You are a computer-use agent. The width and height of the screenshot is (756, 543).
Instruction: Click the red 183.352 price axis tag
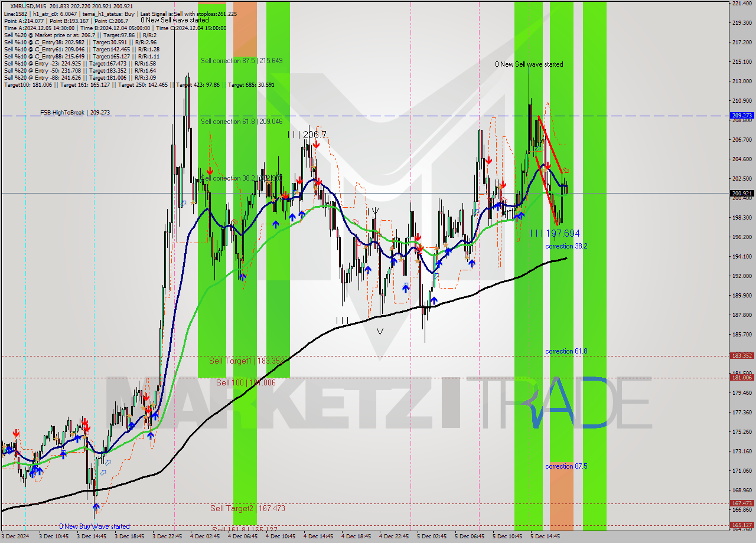(742, 356)
